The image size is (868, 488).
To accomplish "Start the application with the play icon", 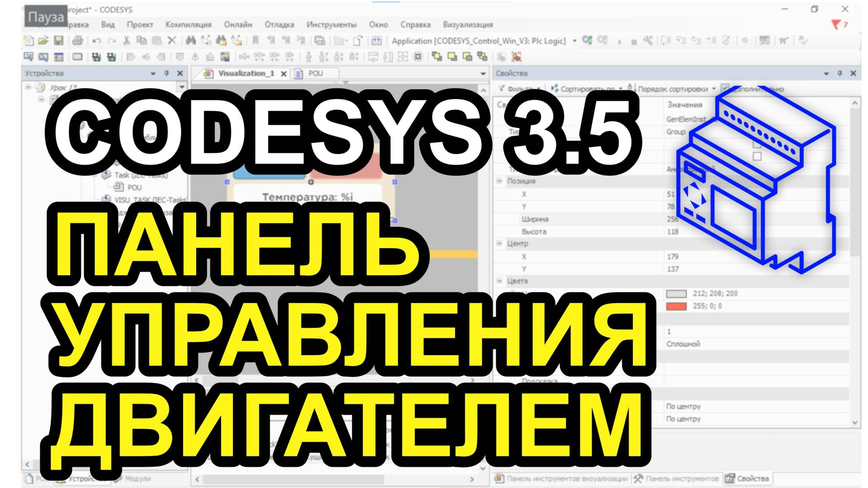I will (x=620, y=42).
